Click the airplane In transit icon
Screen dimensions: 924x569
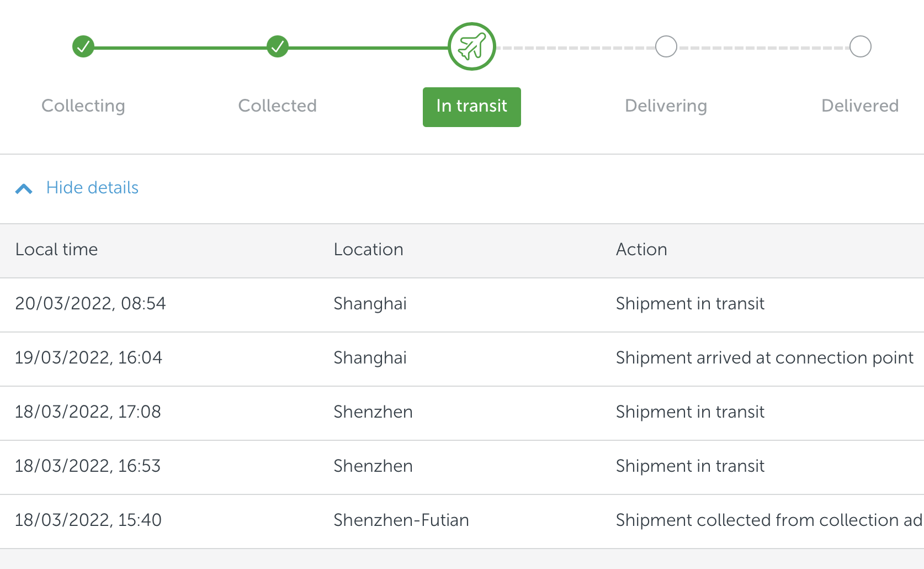coord(471,46)
